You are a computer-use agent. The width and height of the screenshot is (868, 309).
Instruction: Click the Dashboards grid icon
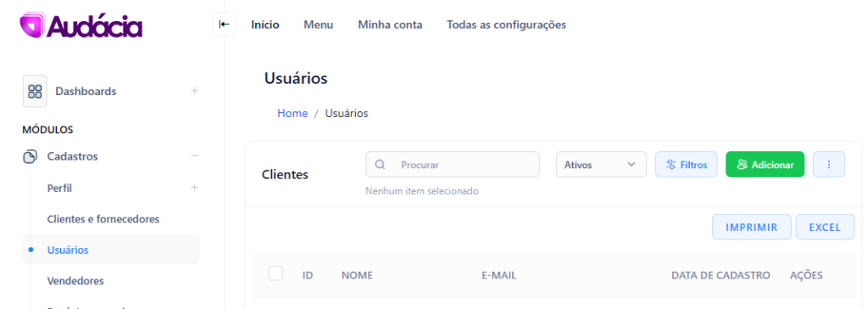(35, 91)
